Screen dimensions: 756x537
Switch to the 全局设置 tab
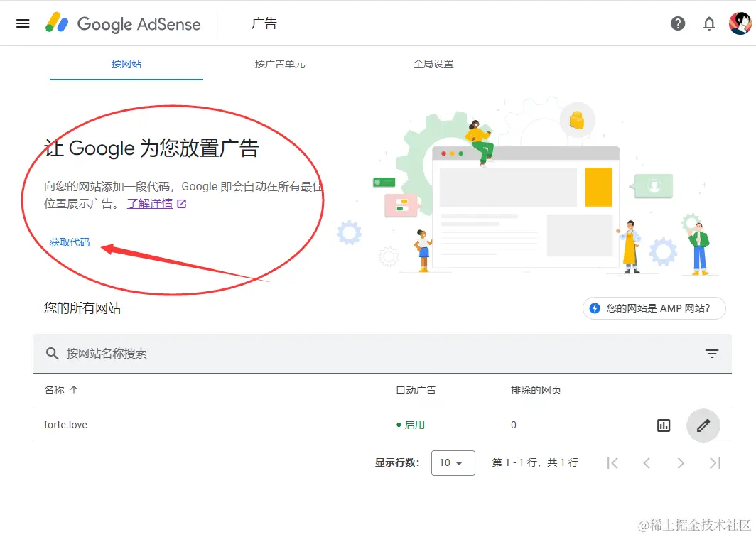(433, 64)
